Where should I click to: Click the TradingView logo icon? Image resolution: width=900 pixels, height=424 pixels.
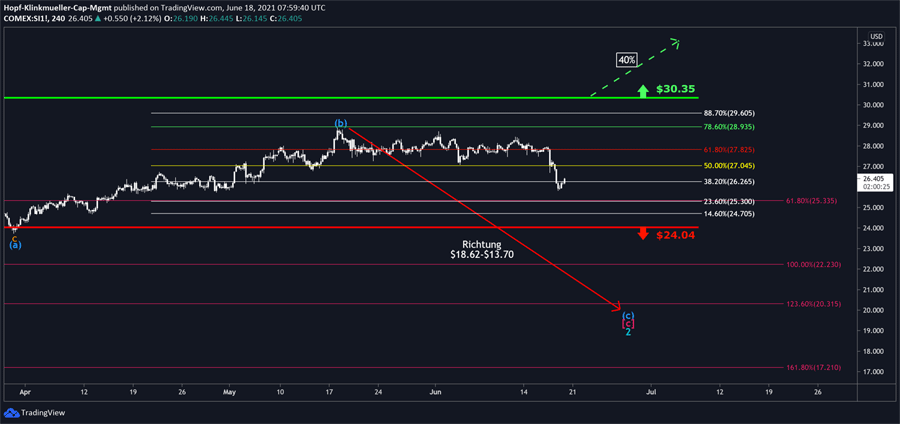click(11, 412)
